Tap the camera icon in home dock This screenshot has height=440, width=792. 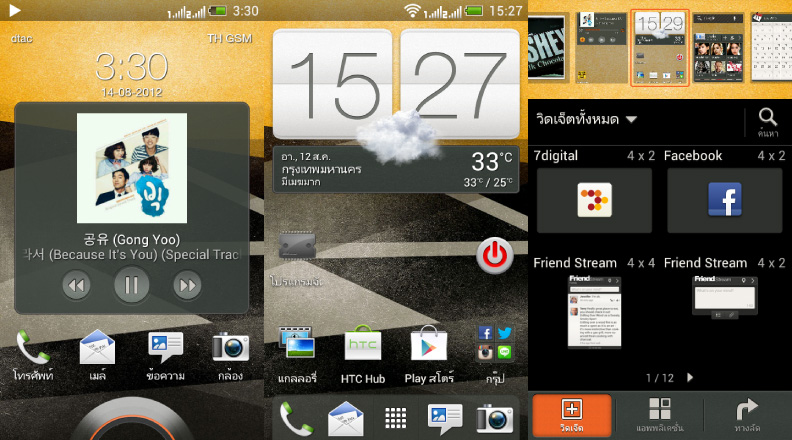click(494, 419)
